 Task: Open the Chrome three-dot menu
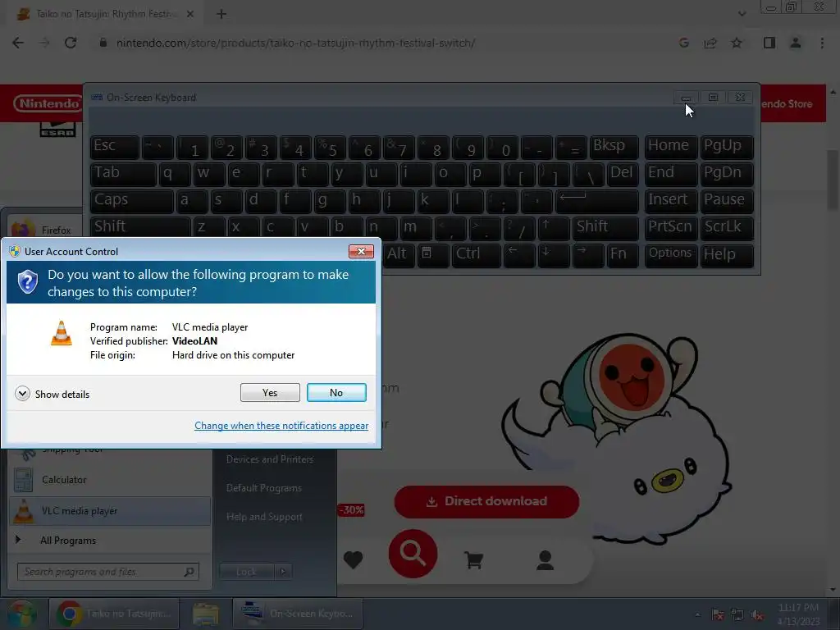click(x=822, y=43)
